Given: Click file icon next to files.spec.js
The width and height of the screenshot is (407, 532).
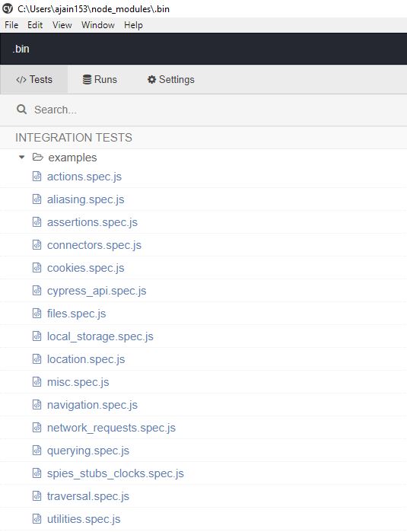Looking at the screenshot, I should [x=37, y=313].
